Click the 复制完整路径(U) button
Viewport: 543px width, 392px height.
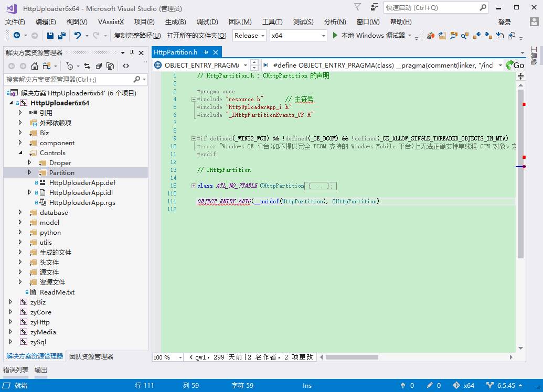coord(137,36)
